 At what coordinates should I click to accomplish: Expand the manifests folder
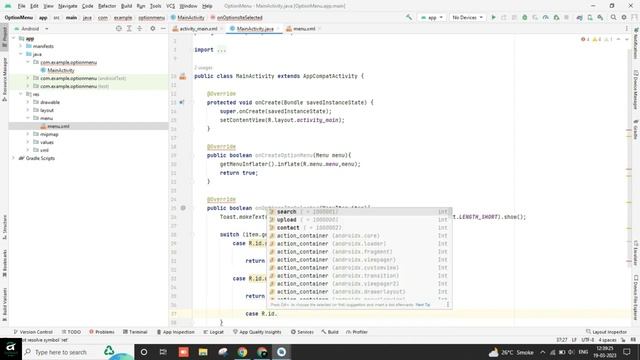(21, 46)
